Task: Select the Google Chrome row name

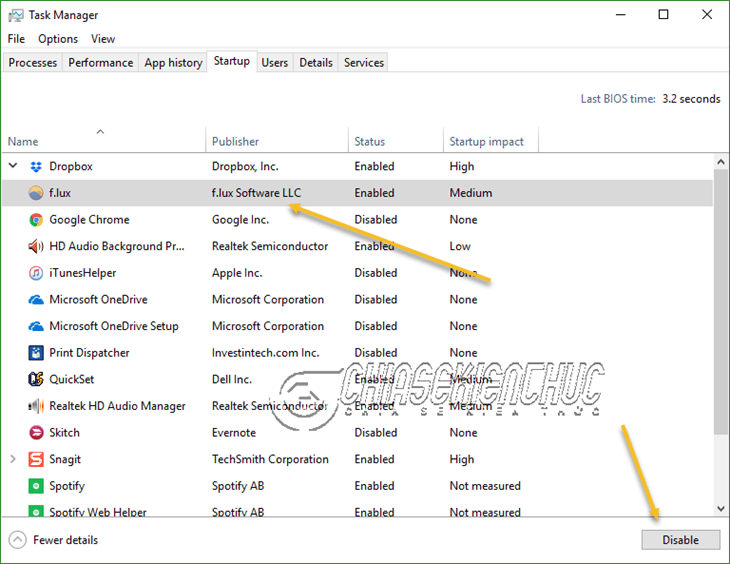Action: (89, 219)
